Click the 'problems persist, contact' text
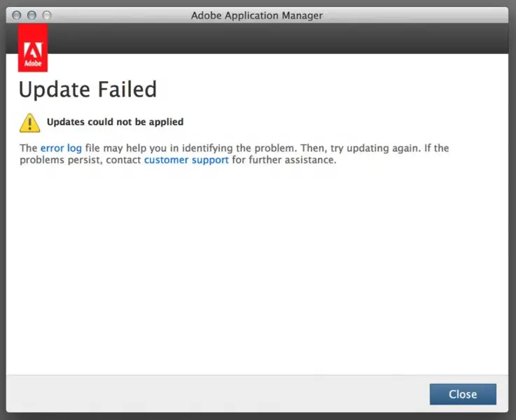This screenshot has height=420, width=516. 81,160
